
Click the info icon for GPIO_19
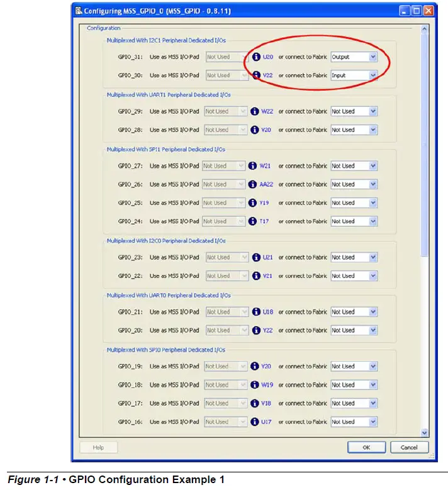click(x=254, y=366)
